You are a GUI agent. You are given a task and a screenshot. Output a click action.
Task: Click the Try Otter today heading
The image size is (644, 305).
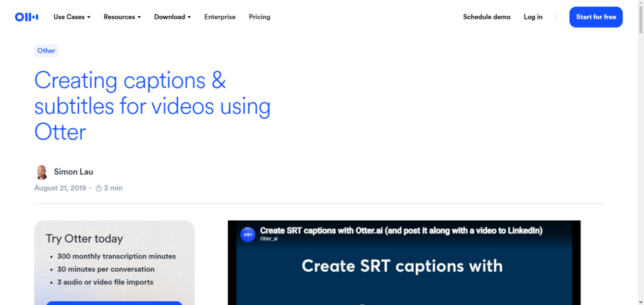84,238
